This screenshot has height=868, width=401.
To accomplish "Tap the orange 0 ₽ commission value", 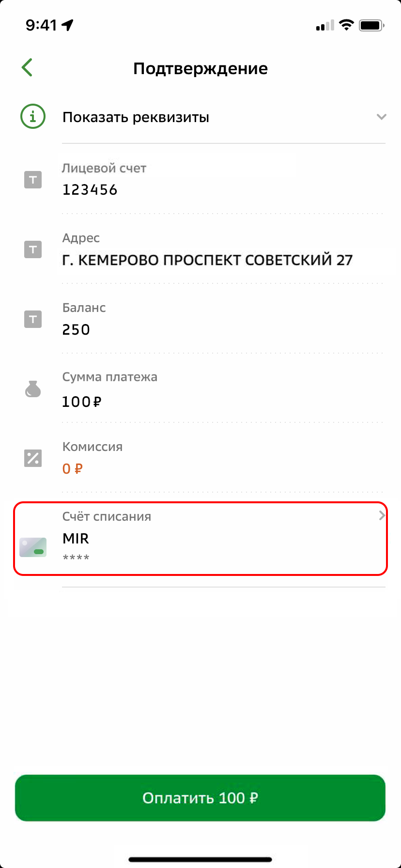I will (x=73, y=468).
